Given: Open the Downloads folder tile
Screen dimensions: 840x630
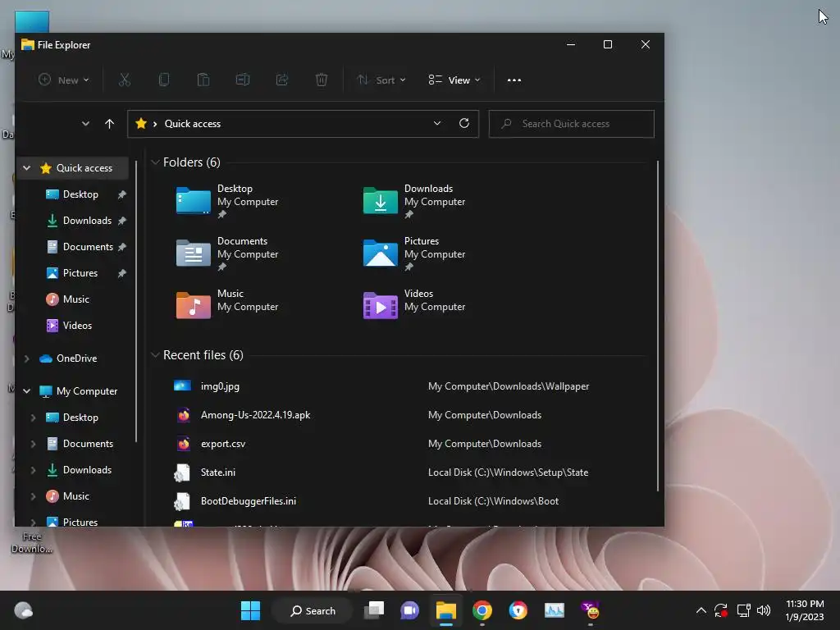Looking at the screenshot, I should pos(414,201).
